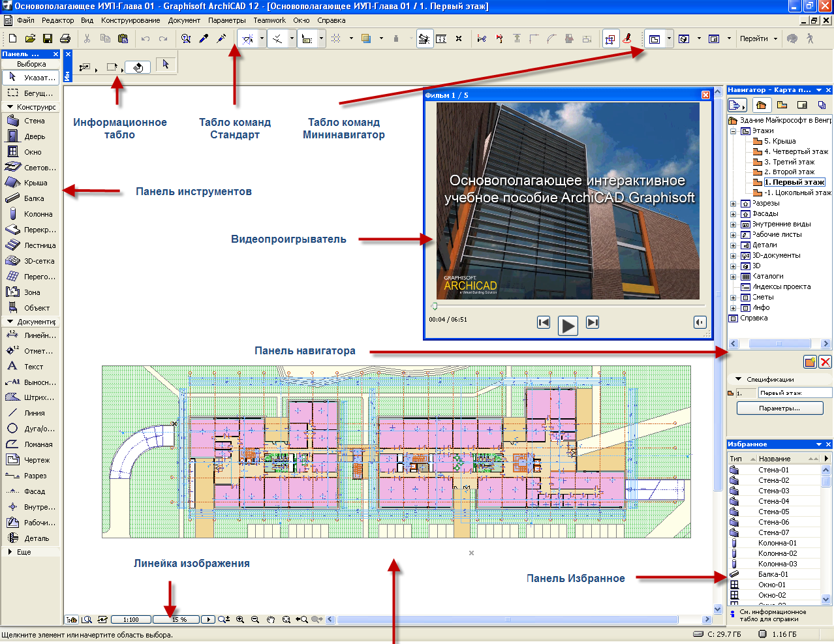The width and height of the screenshot is (834, 644).
Task: Open the Справка menu
Action: point(332,20)
